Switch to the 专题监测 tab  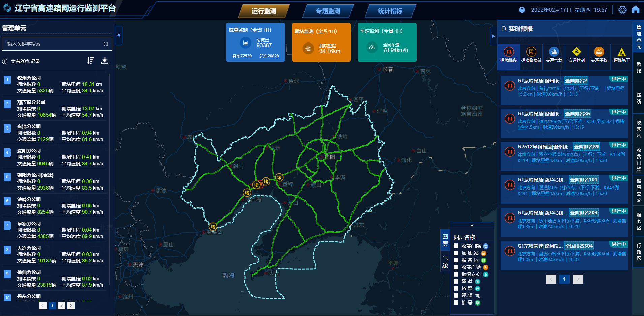(328, 11)
